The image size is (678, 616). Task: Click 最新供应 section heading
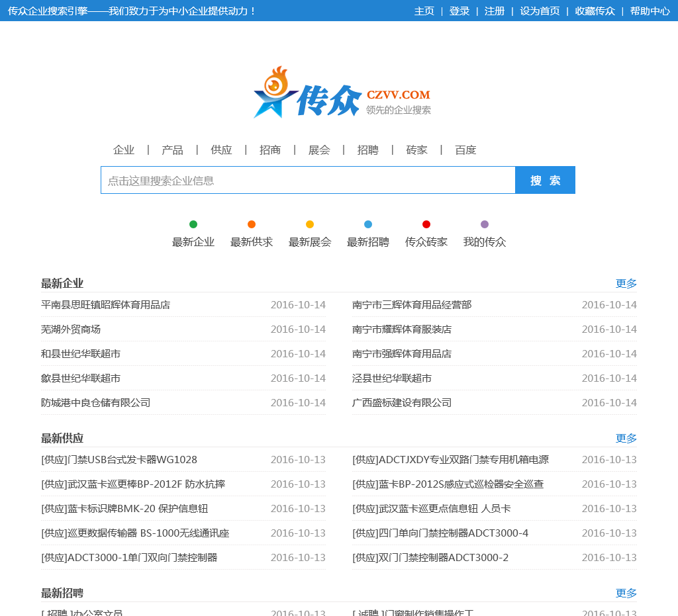pos(62,438)
